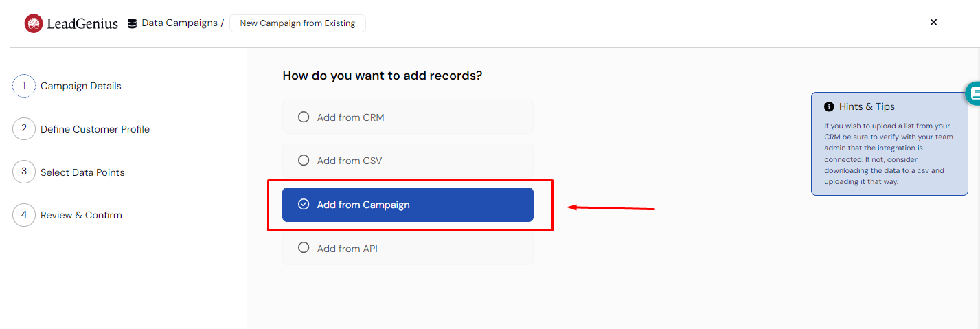Click the Hints & Tips info icon
This screenshot has height=329, width=980.
(829, 106)
